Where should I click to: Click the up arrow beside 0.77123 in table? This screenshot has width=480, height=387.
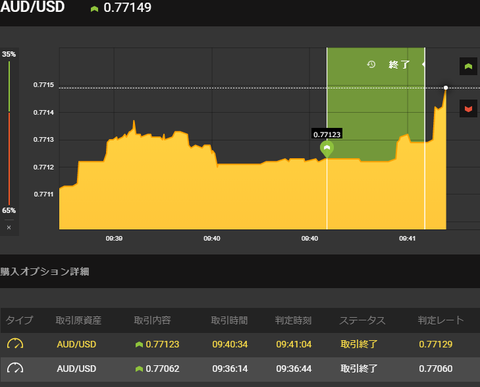coord(139,345)
